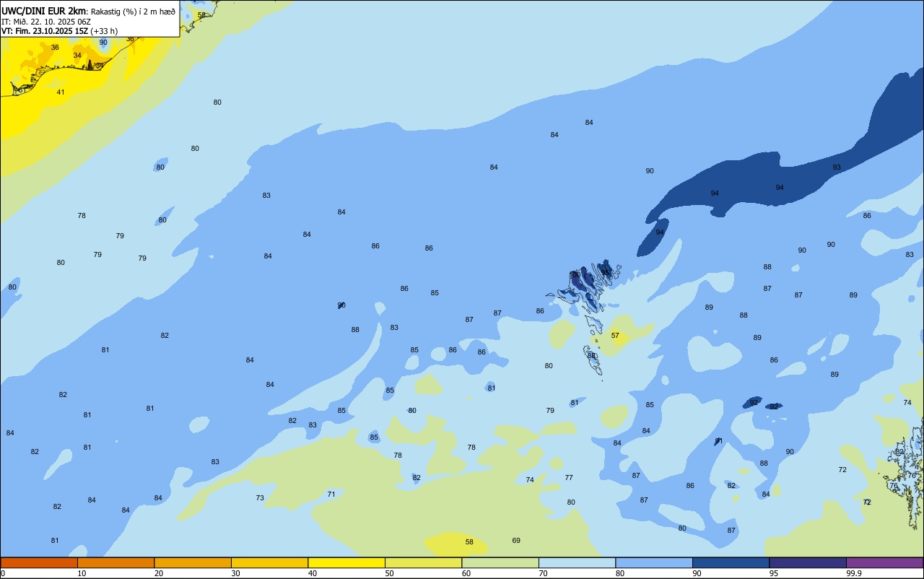The width and height of the screenshot is (924, 579).
Task: Click the 70–80 pale blue legend box
Action: (x=577, y=562)
